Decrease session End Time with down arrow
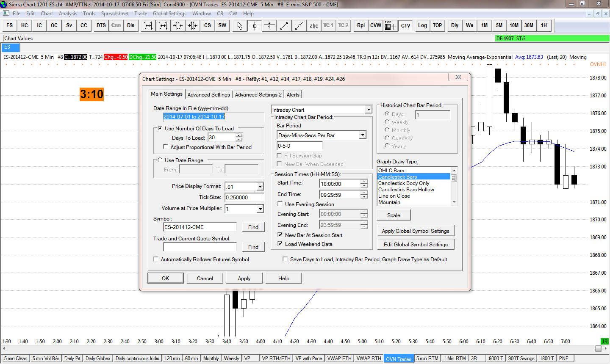 click(x=364, y=197)
